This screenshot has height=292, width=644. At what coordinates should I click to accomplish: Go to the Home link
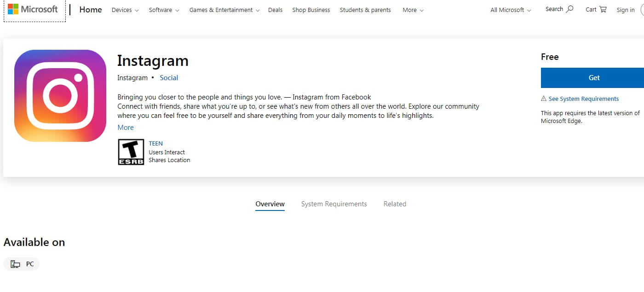91,9
